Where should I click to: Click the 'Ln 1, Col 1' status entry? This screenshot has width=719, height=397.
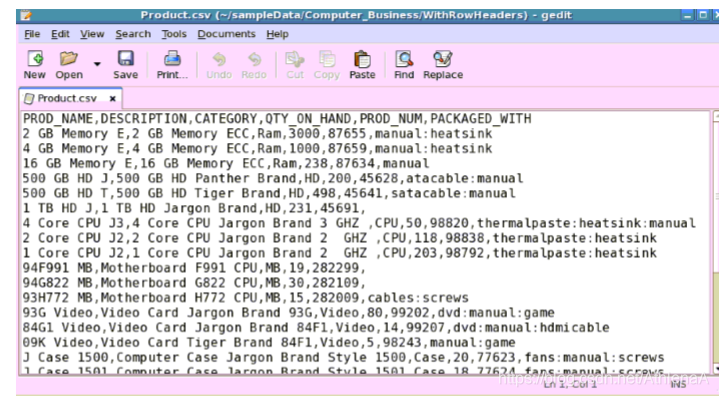pos(570,385)
